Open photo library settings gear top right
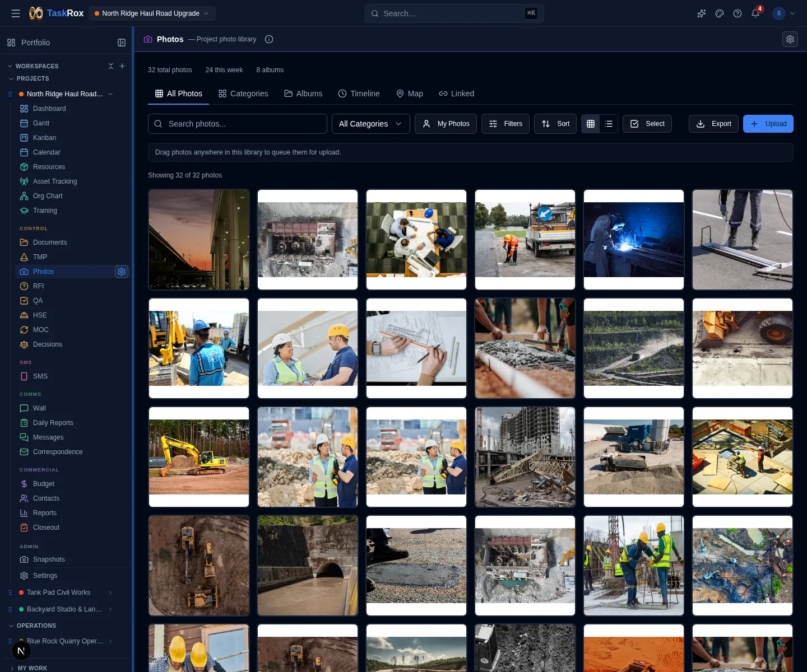Screen dimensions: 807x672 [790, 39]
